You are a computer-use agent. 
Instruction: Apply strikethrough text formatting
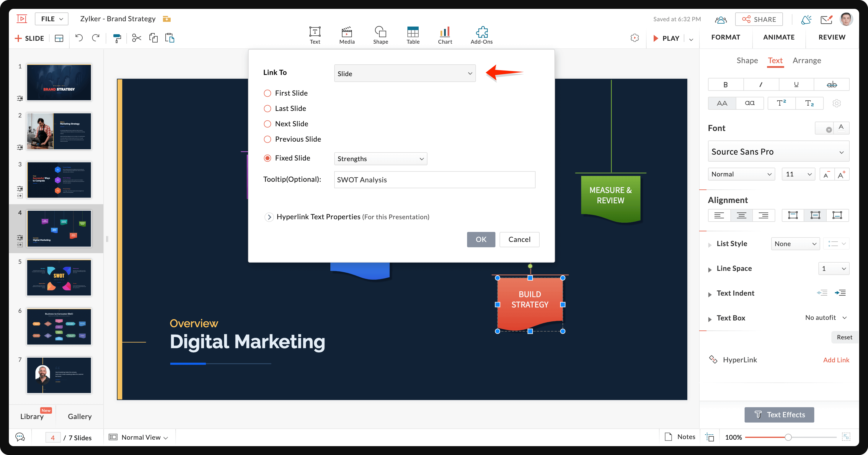click(831, 84)
